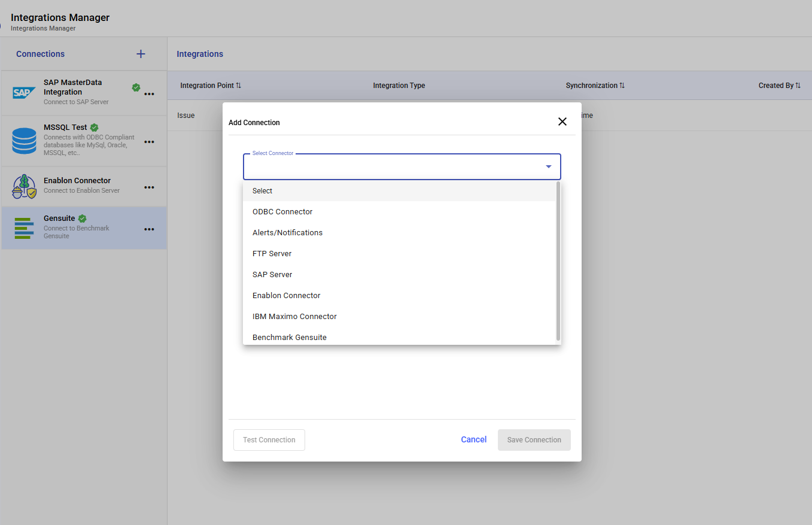The image size is (812, 525).
Task: Click the Cancel button
Action: 474,439
